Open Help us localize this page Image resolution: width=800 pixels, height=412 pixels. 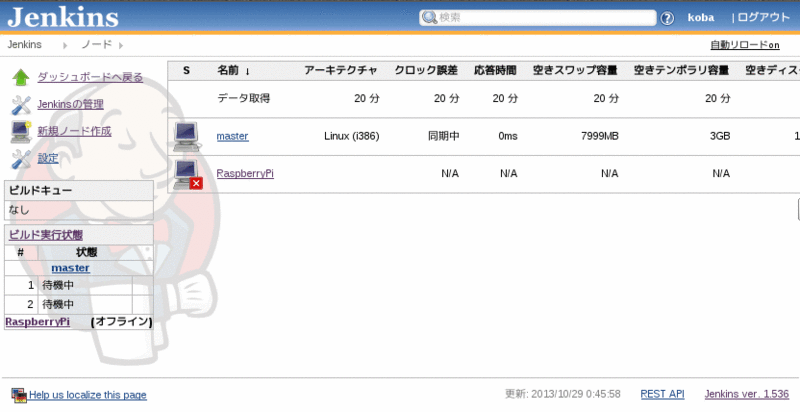point(88,395)
